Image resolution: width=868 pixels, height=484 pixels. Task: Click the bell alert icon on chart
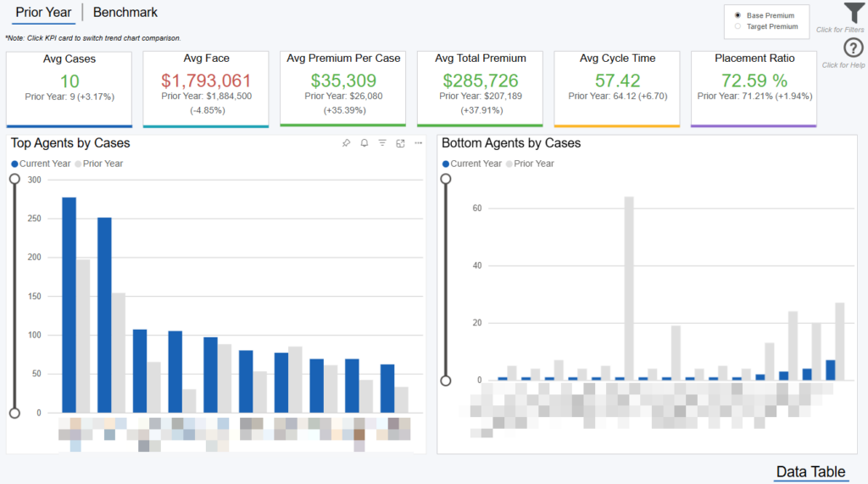(x=364, y=143)
